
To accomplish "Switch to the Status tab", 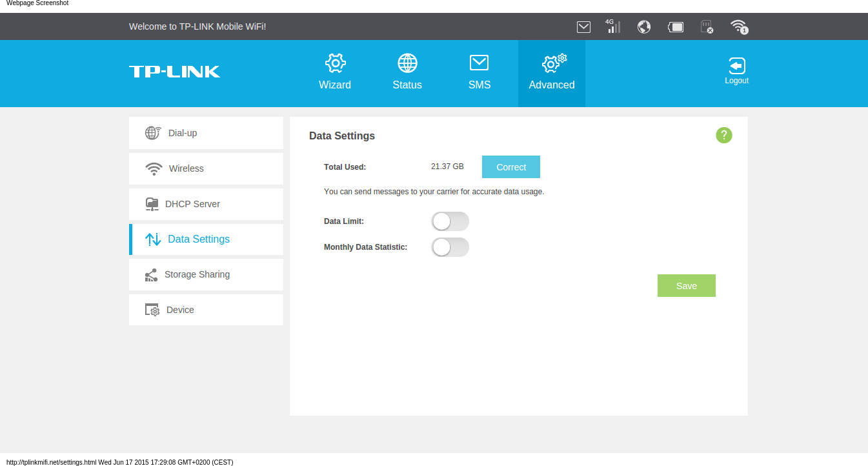I will click(407, 72).
